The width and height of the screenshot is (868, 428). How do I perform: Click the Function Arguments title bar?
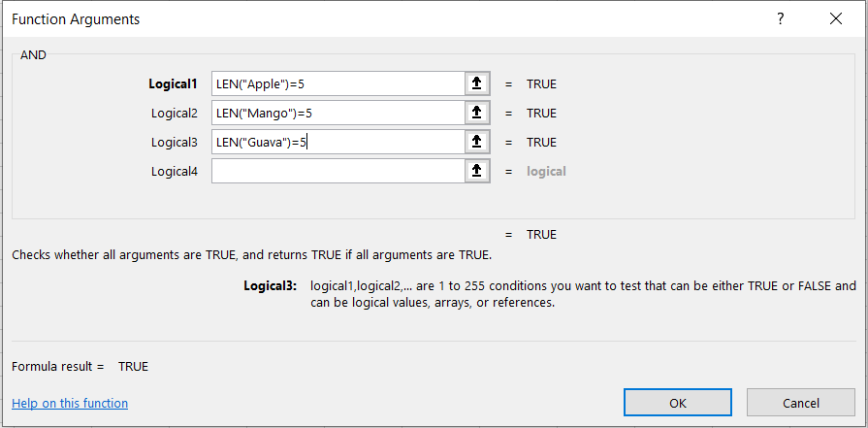coord(388,19)
